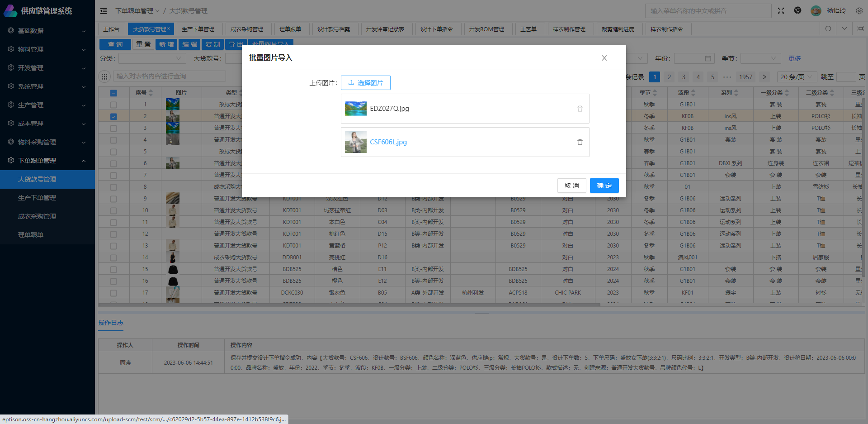Toggle fullscreen mode in the top bar
Viewport: 868px width, 424px height.
pyautogui.click(x=781, y=11)
